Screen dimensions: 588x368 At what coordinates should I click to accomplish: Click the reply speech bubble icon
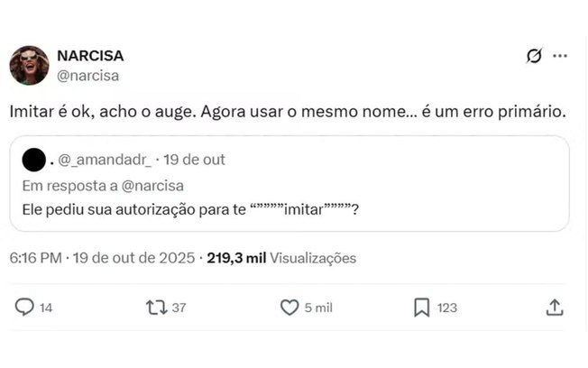(x=24, y=308)
